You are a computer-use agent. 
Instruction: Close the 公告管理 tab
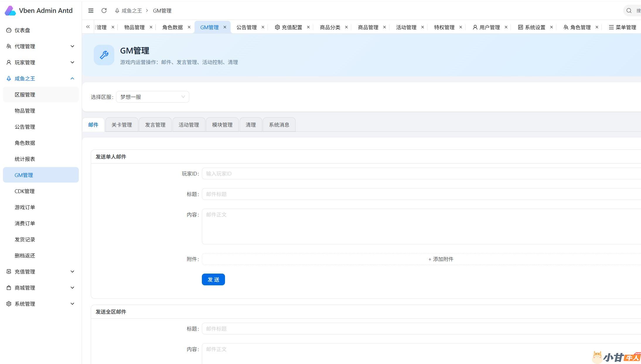coord(263,27)
